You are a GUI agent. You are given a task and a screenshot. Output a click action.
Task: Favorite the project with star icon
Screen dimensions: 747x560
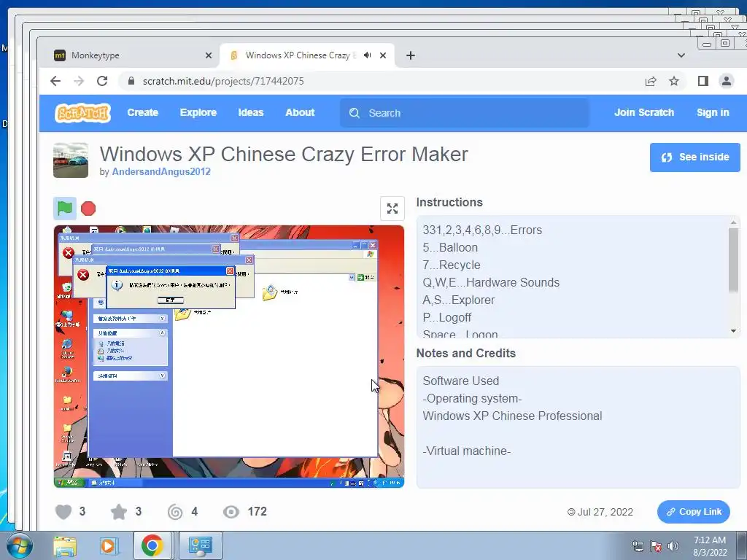[119, 512]
